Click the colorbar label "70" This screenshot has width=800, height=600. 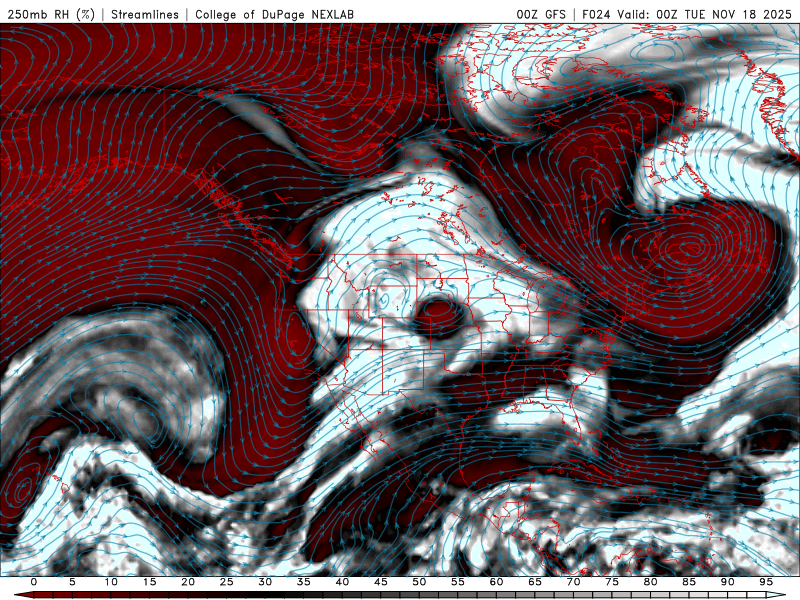pyautogui.click(x=573, y=582)
